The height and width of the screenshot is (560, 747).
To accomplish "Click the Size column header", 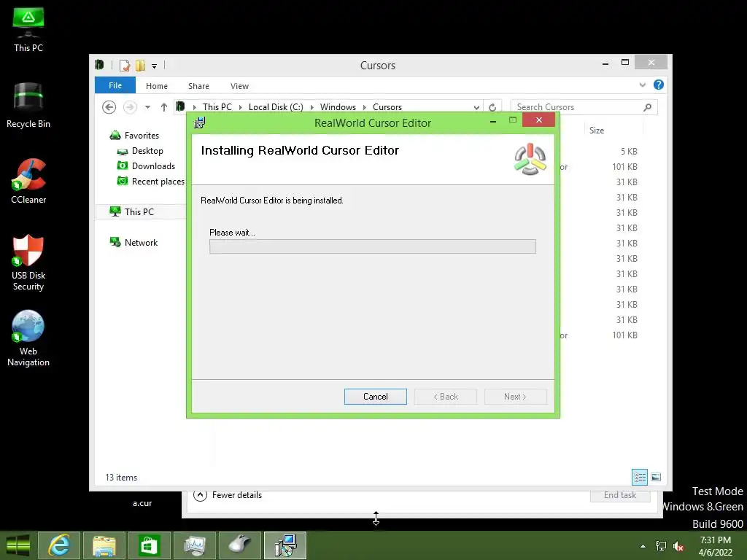I will [x=597, y=130].
